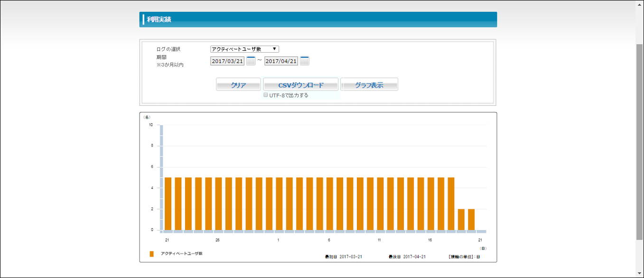Click the クリア button
Screen dimensions: 644x278
pyautogui.click(x=238, y=85)
